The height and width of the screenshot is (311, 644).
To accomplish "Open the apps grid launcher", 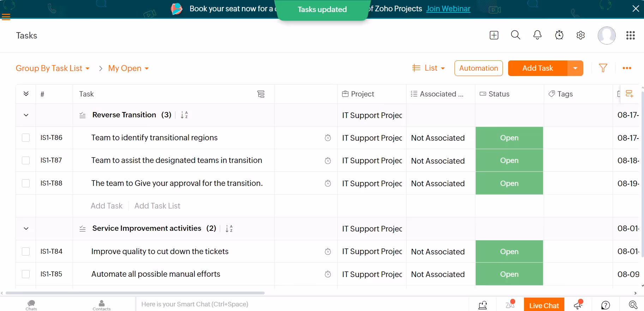I will 630,35.
